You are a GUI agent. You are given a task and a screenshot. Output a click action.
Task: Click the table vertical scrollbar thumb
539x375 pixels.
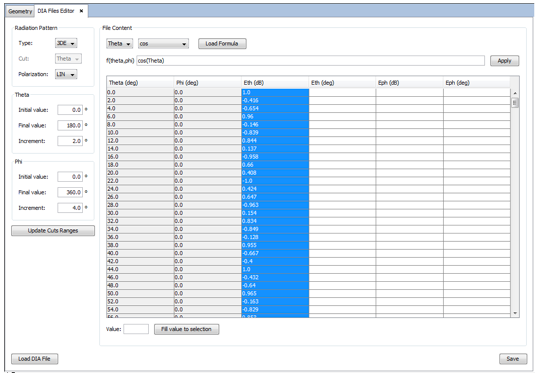point(515,103)
